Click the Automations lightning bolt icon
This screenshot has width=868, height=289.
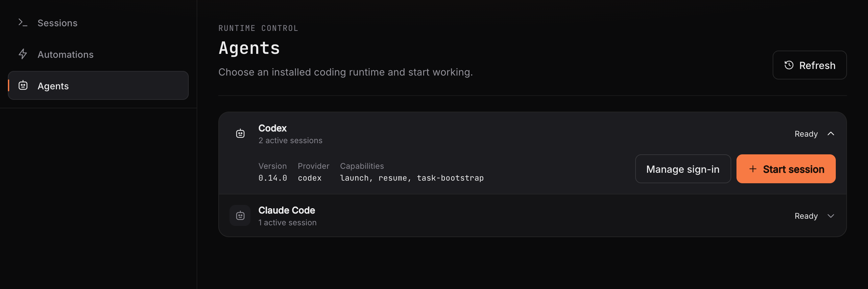[23, 54]
